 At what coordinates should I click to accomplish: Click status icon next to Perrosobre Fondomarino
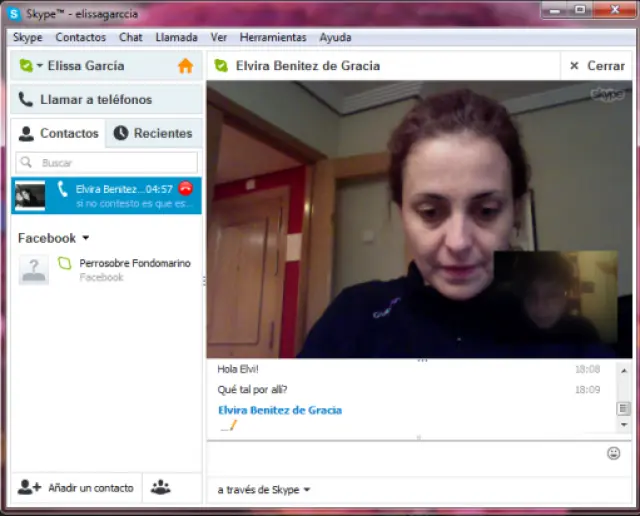pos(64,263)
